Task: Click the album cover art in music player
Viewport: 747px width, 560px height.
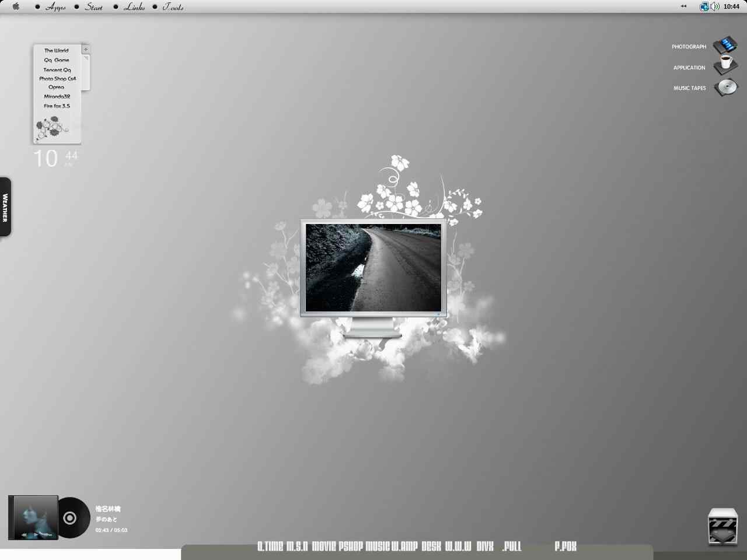Action: point(33,517)
